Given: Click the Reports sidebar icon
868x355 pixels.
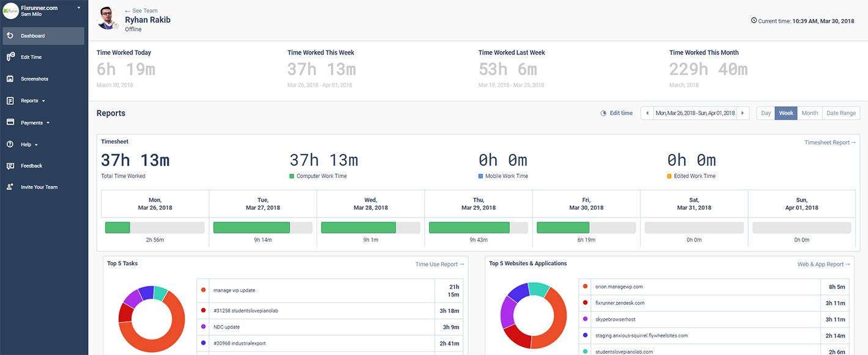Looking at the screenshot, I should (10, 101).
